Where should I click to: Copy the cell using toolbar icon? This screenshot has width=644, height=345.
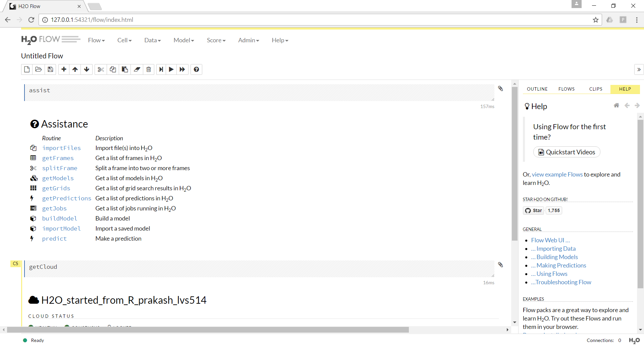(x=113, y=69)
